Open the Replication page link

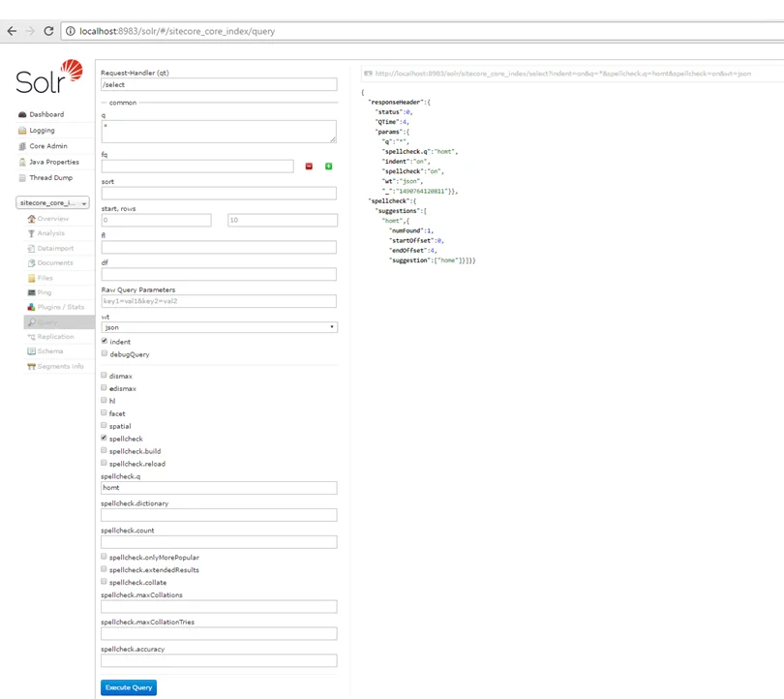[x=55, y=337]
